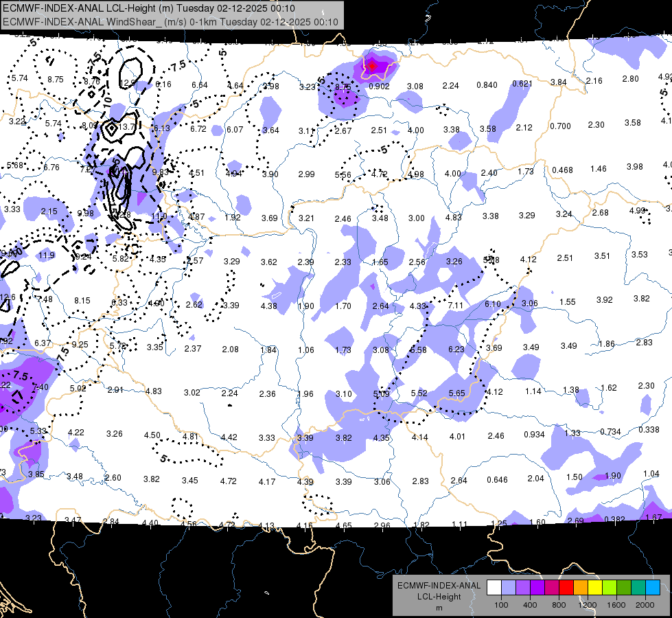Select the white legend swatch

[494, 588]
